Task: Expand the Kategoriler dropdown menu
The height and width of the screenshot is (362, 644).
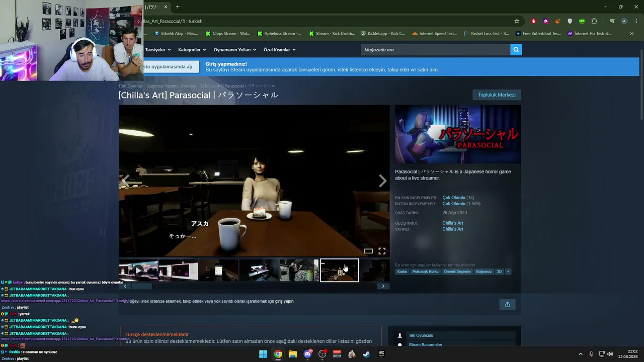Action: [192, 50]
